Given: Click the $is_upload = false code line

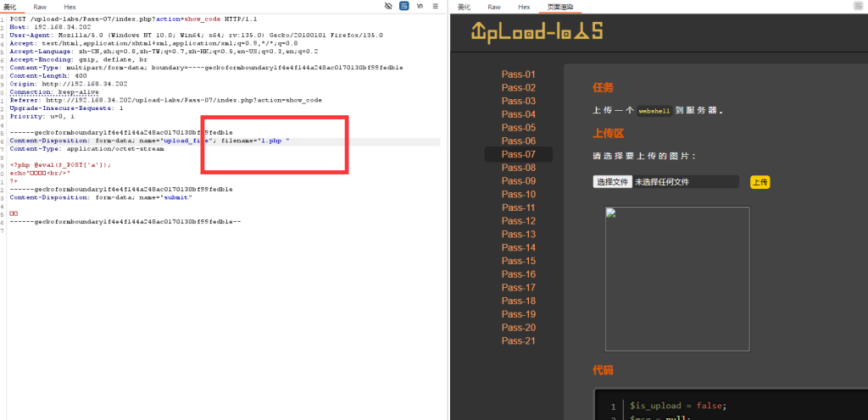Looking at the screenshot, I should click(678, 406).
